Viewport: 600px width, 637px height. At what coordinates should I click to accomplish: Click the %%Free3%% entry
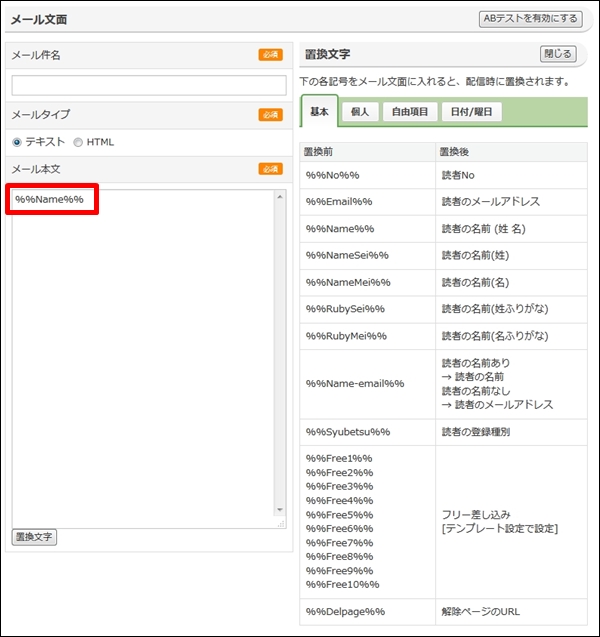pos(340,487)
